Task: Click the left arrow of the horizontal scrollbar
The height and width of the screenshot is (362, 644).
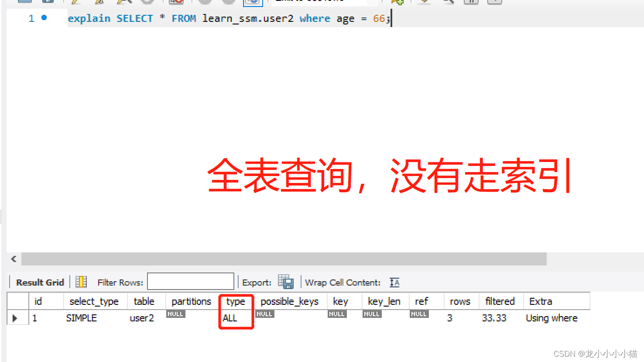Action: pos(14,259)
